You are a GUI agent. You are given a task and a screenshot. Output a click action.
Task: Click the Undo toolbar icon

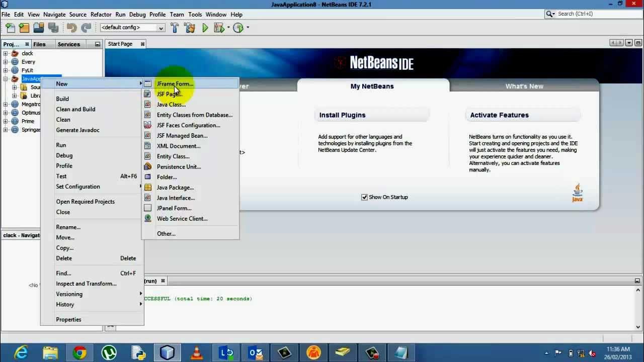(71, 28)
